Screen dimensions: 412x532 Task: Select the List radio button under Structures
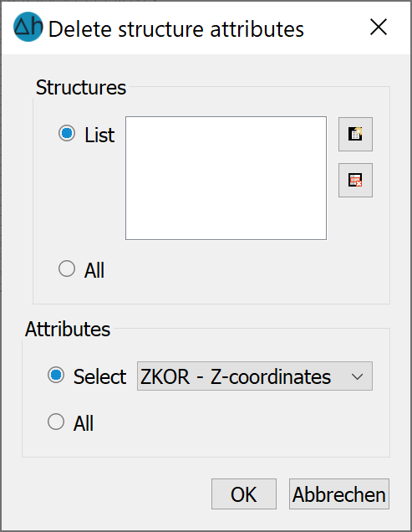[x=67, y=133]
